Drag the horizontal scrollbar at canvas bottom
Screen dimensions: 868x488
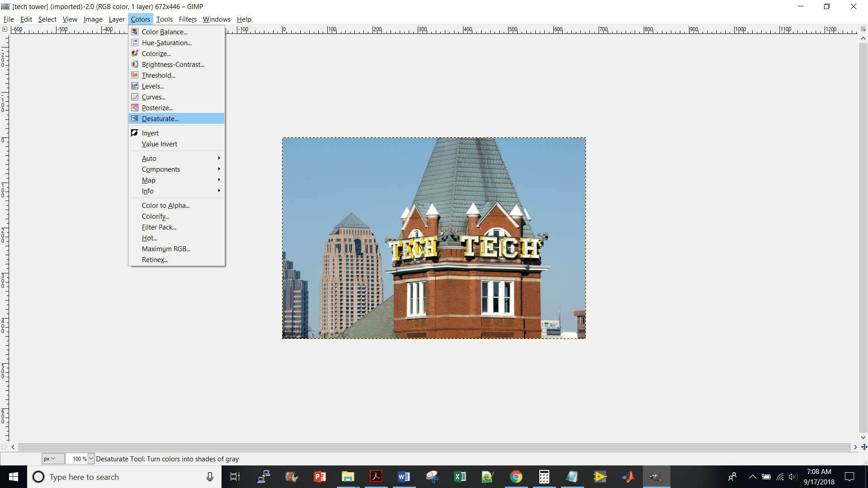tap(434, 447)
